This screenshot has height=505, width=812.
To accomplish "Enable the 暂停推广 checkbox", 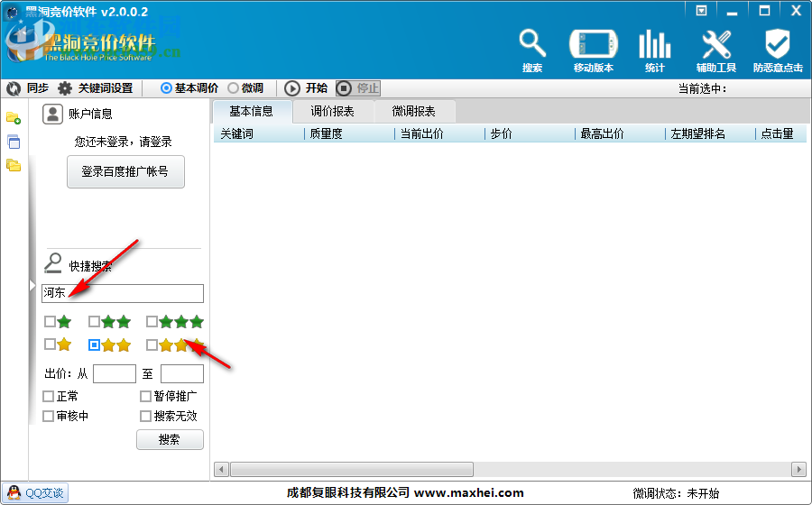I will pyautogui.click(x=145, y=397).
